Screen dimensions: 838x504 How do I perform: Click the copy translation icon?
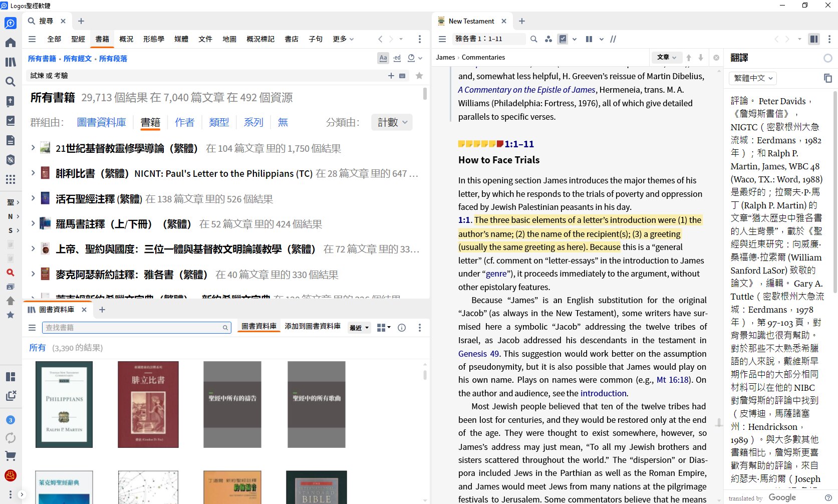tap(827, 78)
